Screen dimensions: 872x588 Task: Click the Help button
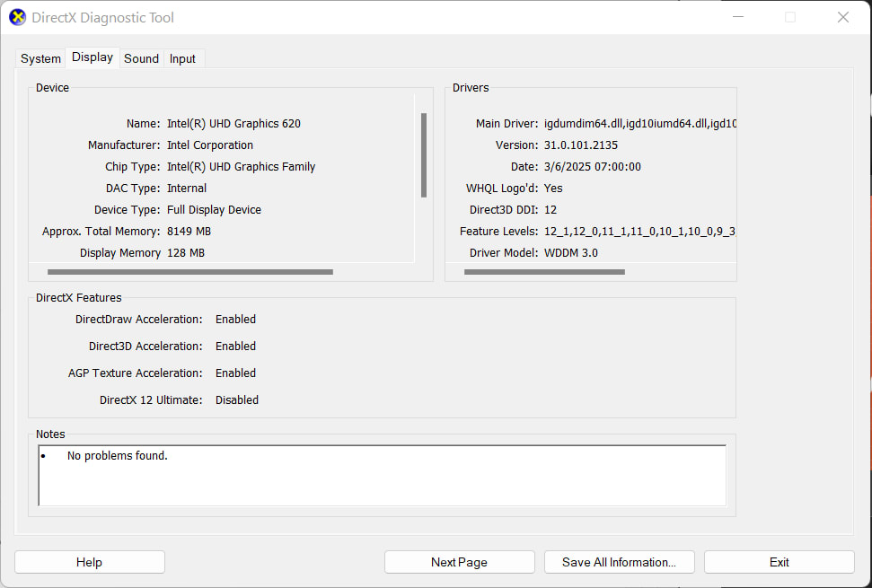pos(90,562)
